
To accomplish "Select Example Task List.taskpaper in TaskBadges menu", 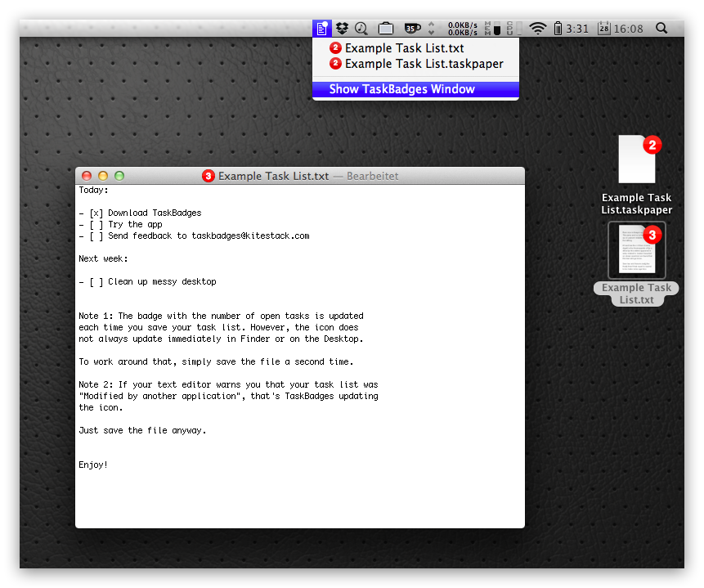I will click(415, 64).
